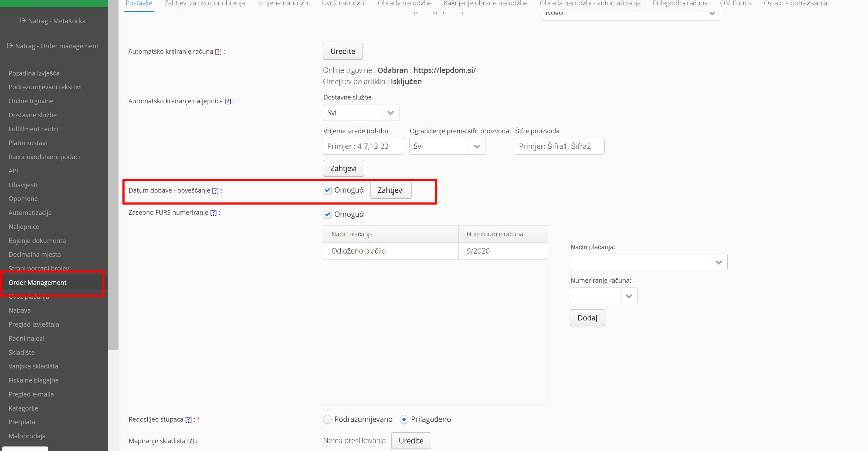Uncheck Omogući for Datum dobave obveščanje
The image size is (868, 451).
click(x=327, y=190)
